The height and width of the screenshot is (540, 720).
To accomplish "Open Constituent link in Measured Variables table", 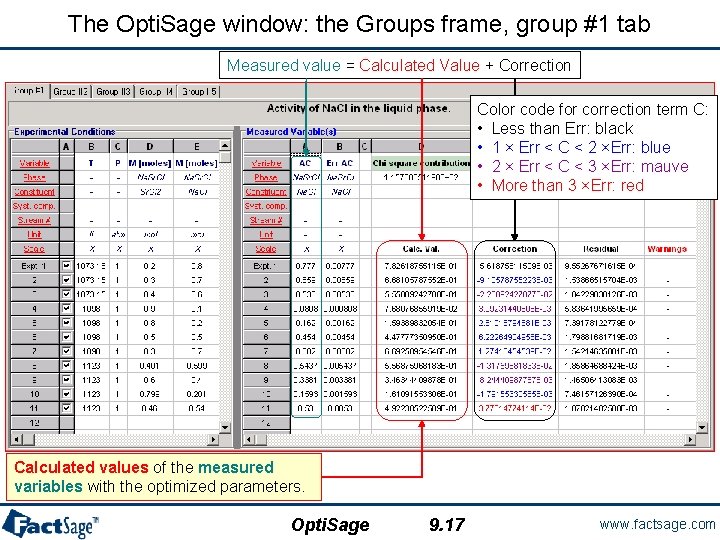I will 266,191.
